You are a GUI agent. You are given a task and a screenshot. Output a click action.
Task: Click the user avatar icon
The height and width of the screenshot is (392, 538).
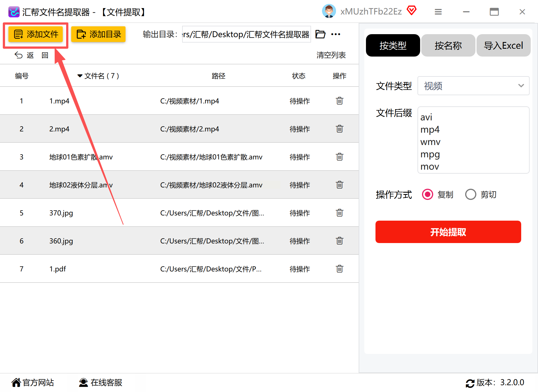(x=329, y=11)
